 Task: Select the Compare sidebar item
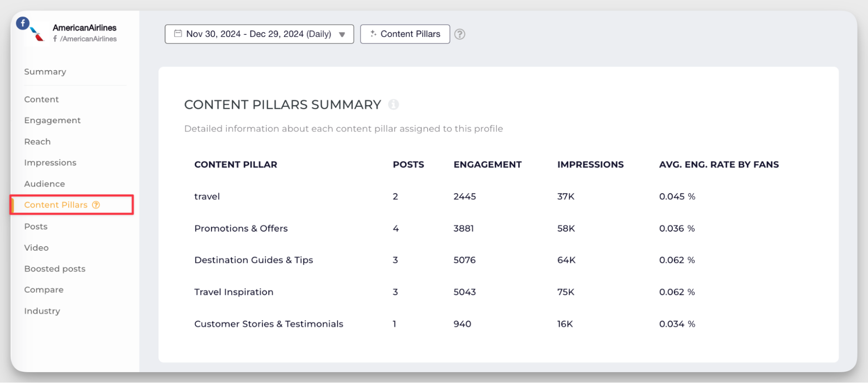pyautogui.click(x=44, y=290)
